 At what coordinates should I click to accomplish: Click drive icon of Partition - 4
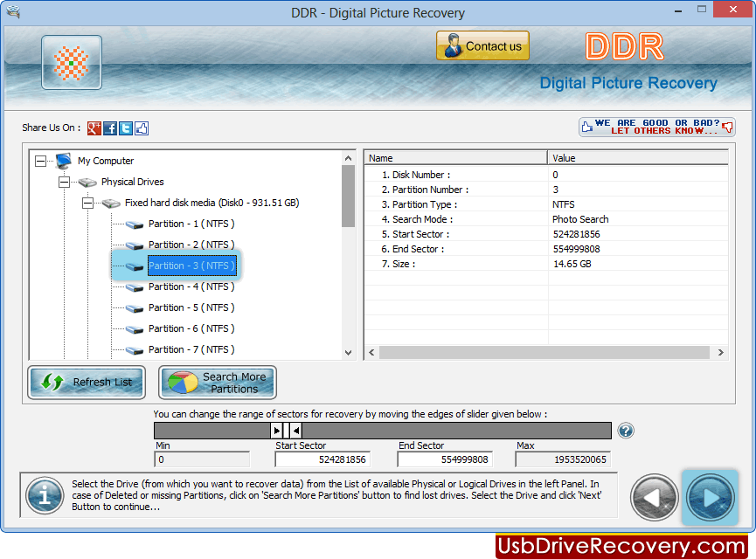pyautogui.click(x=135, y=287)
